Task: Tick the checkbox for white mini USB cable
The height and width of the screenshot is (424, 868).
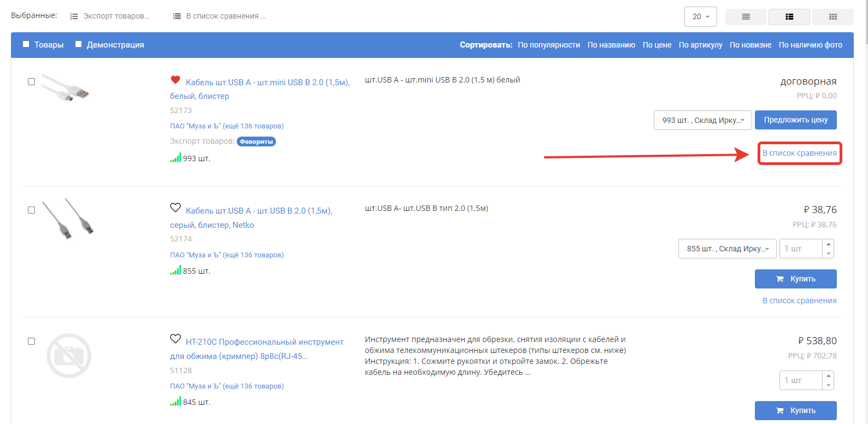Action: click(31, 82)
